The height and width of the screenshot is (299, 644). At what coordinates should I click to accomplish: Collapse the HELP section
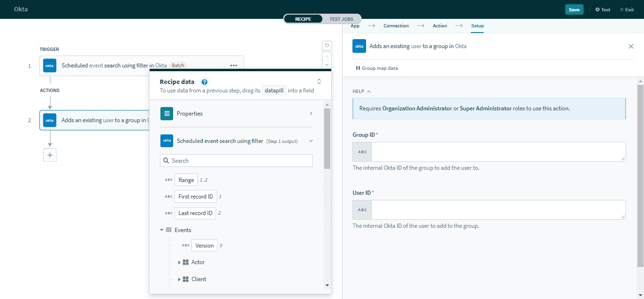pyautogui.click(x=369, y=91)
